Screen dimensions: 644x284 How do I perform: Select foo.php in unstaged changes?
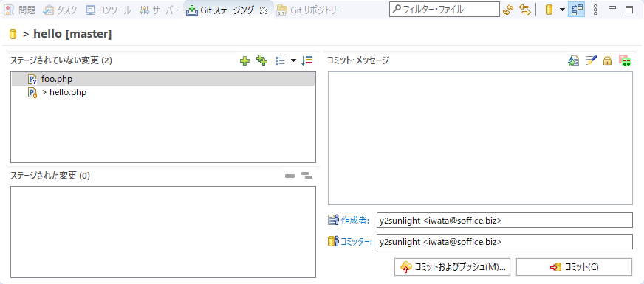tap(163, 79)
